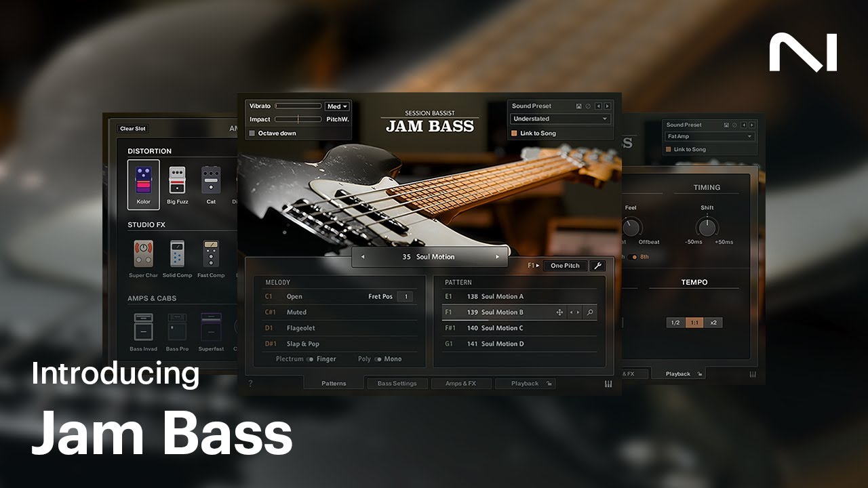Go to previous song before Soul Motion
The height and width of the screenshot is (488, 868).
pyautogui.click(x=362, y=257)
